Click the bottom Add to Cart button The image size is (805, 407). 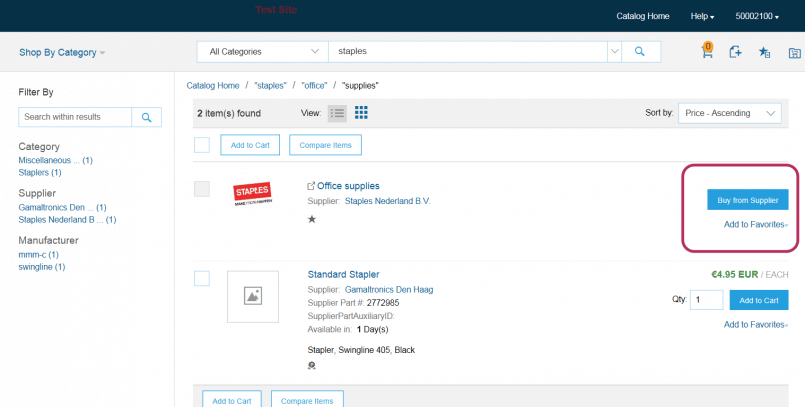(x=232, y=399)
